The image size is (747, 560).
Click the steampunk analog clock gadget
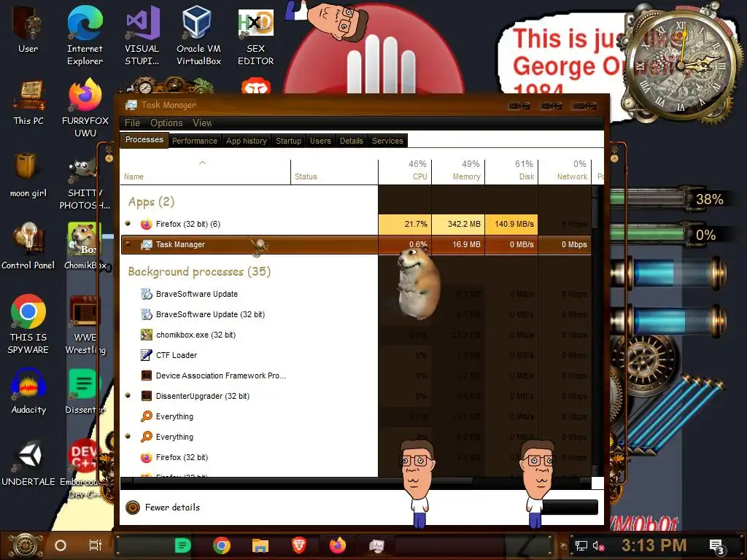pos(681,65)
